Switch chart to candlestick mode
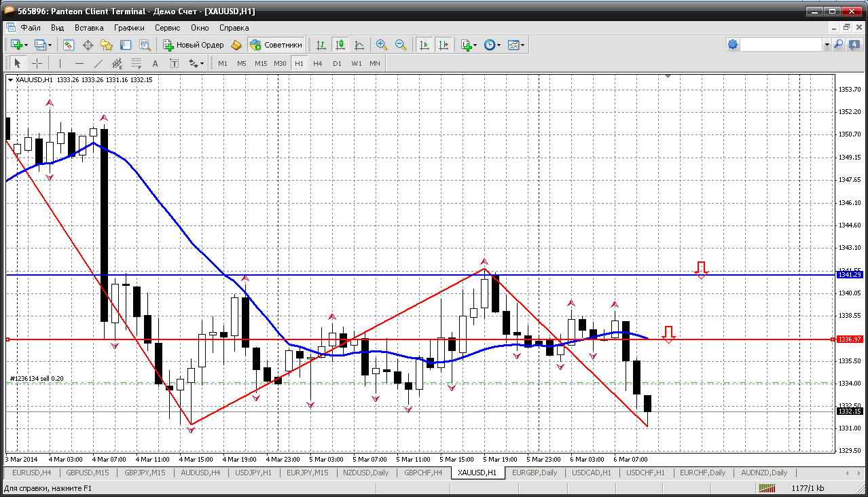 point(340,45)
